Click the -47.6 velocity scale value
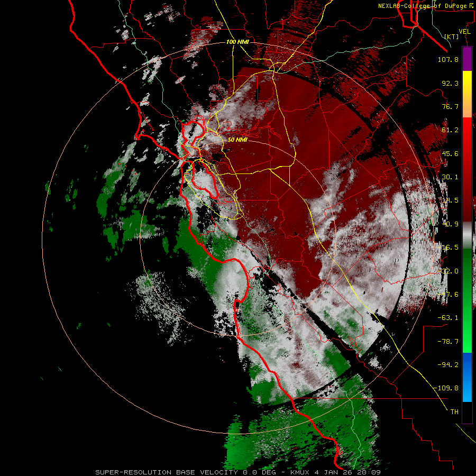The height and width of the screenshot is (476, 476). [x=448, y=295]
